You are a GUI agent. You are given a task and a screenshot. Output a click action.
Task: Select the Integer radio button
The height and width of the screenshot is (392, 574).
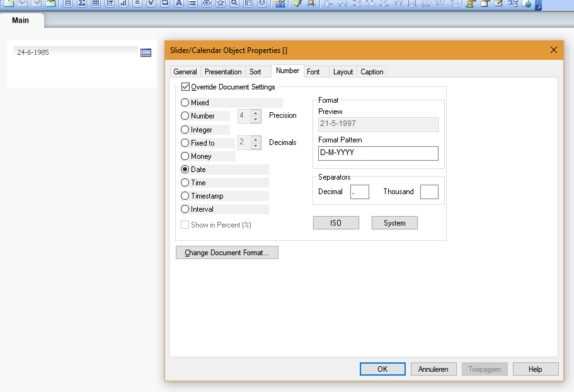[185, 130]
